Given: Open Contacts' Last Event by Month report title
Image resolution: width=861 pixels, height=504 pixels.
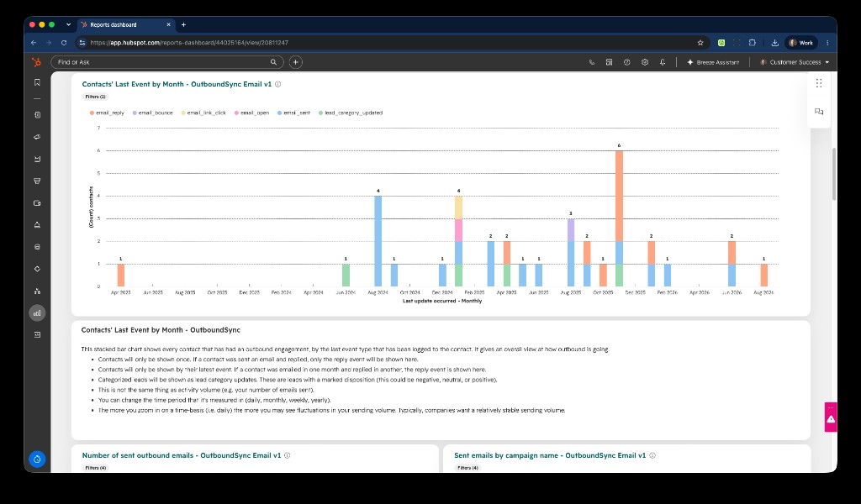Looking at the screenshot, I should coord(177,84).
